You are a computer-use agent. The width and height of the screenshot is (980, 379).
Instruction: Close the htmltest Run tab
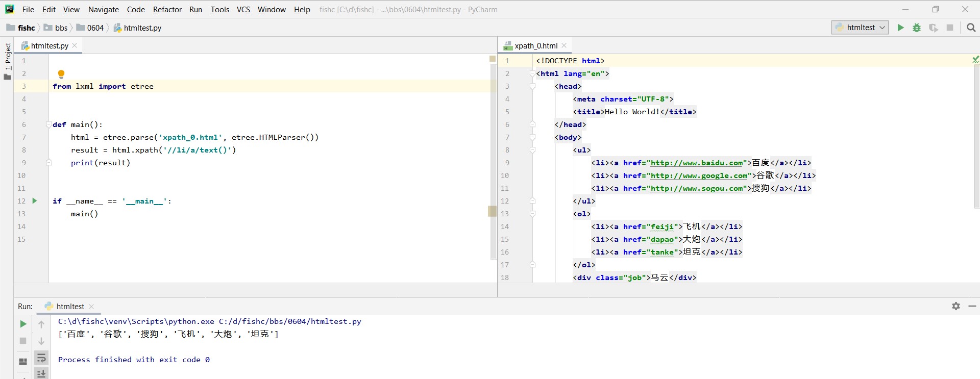click(x=91, y=307)
